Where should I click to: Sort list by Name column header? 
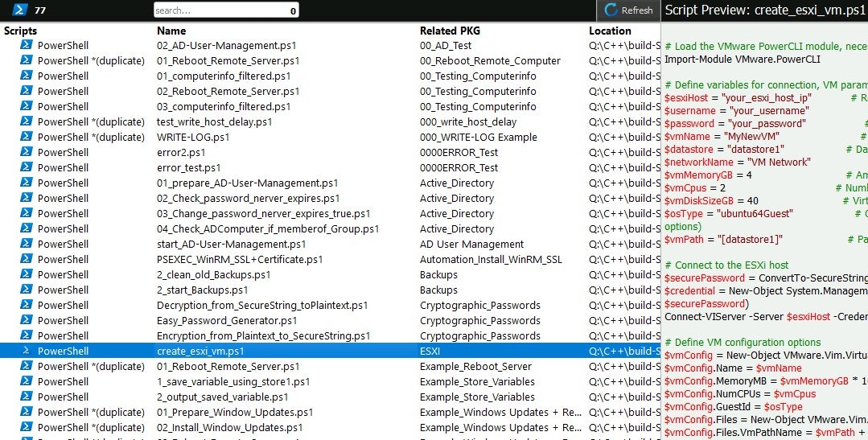[171, 31]
